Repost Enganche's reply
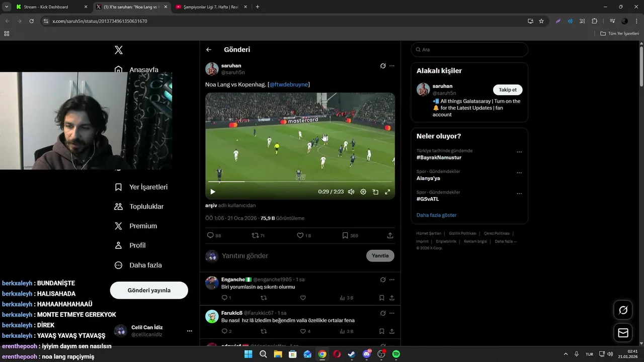This screenshot has width=644, height=362. click(264, 298)
